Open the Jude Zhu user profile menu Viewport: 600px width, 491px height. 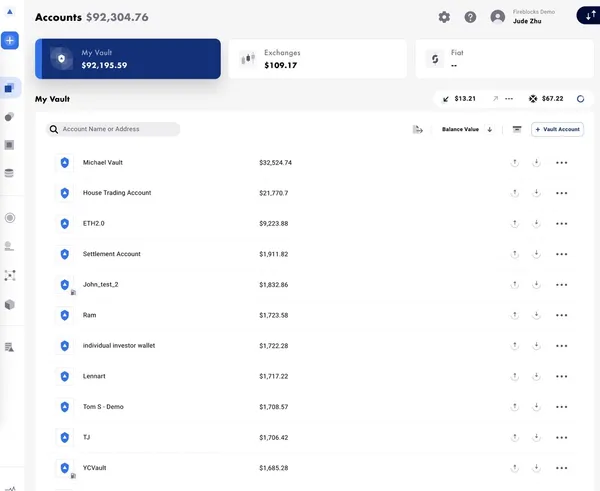click(525, 17)
